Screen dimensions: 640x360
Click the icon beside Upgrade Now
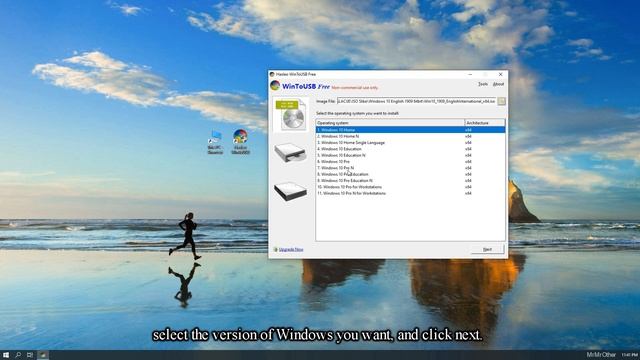[276, 249]
